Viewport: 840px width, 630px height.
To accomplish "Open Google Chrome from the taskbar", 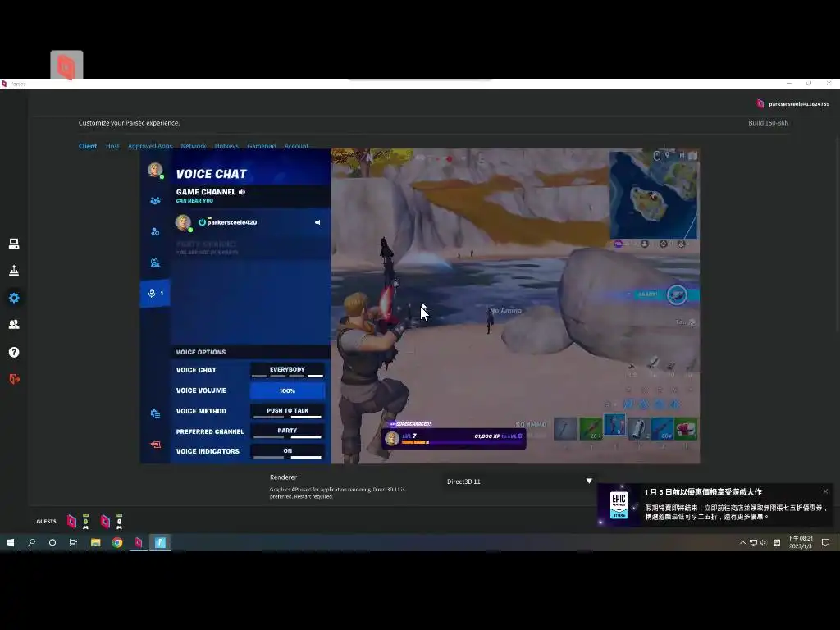I will point(116,543).
